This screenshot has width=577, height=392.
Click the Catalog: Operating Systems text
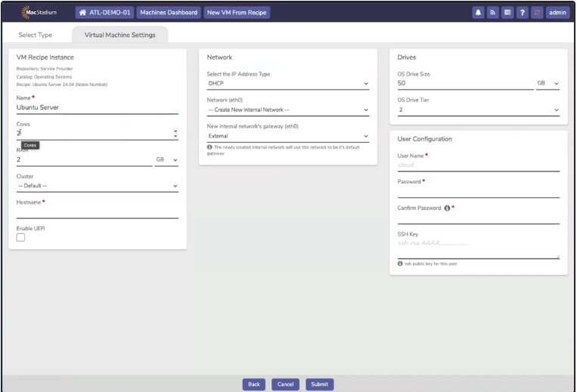(x=44, y=77)
